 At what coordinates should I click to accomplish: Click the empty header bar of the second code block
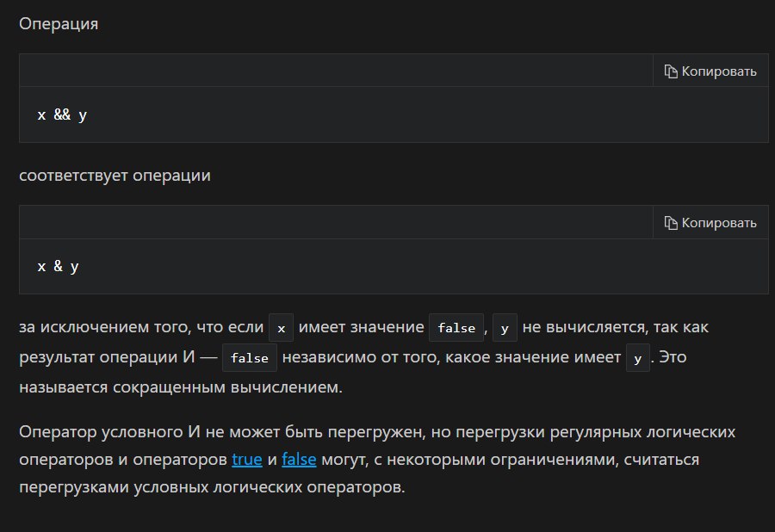tap(336, 223)
